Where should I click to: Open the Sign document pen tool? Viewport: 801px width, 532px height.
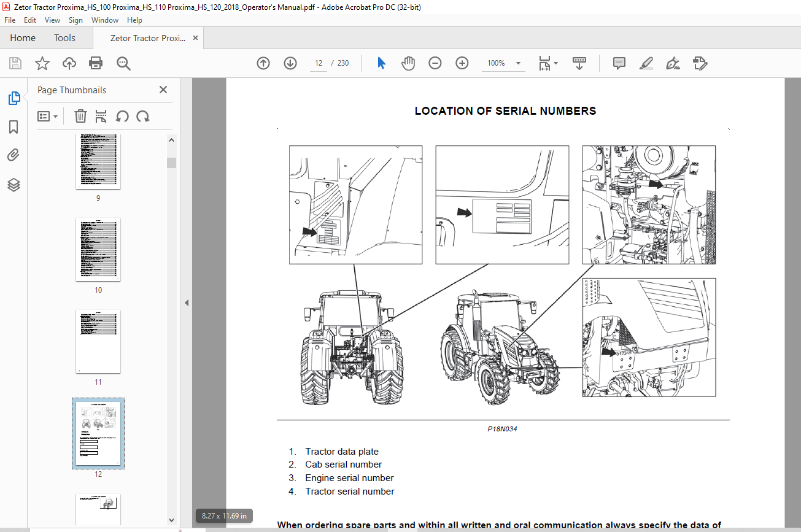coord(673,63)
